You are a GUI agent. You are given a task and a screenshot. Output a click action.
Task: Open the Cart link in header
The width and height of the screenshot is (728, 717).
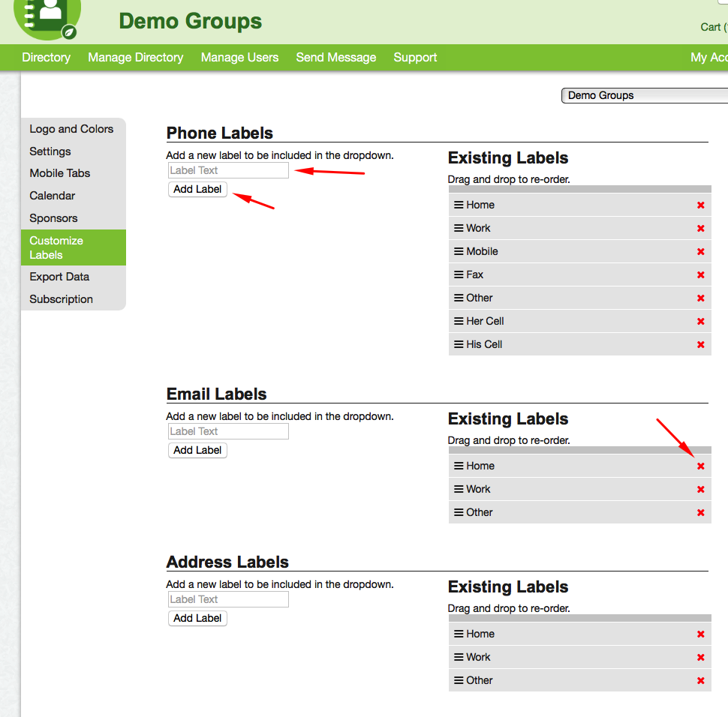click(x=711, y=27)
